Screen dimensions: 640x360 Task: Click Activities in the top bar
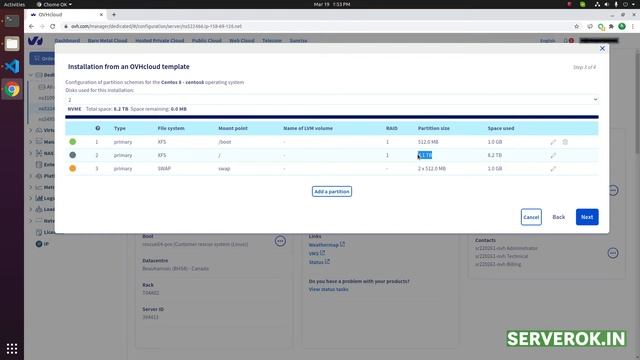click(x=14, y=4)
